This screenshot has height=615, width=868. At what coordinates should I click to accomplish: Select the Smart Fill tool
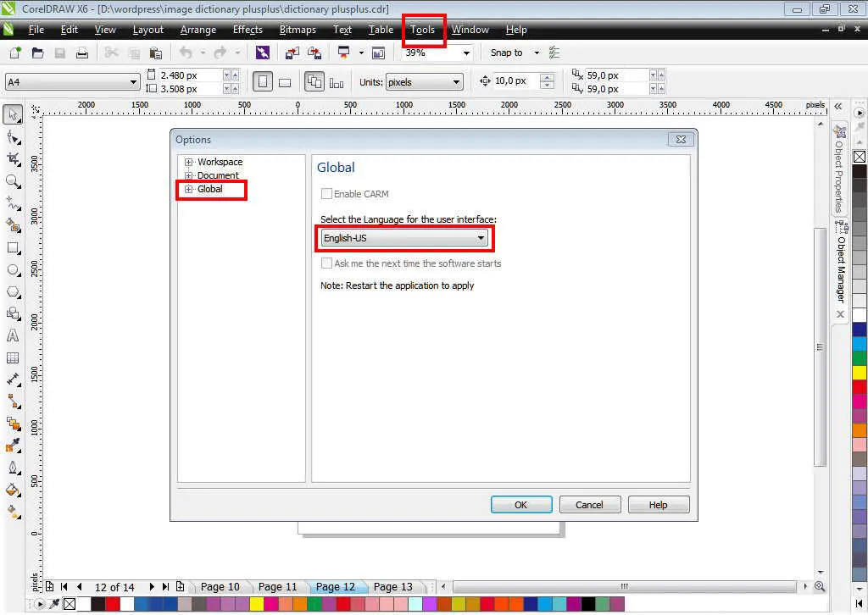click(13, 225)
